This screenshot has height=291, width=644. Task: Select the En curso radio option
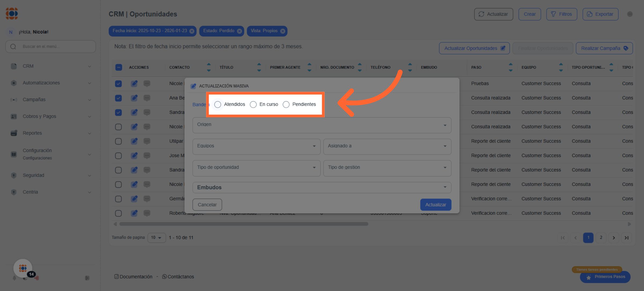tap(253, 105)
